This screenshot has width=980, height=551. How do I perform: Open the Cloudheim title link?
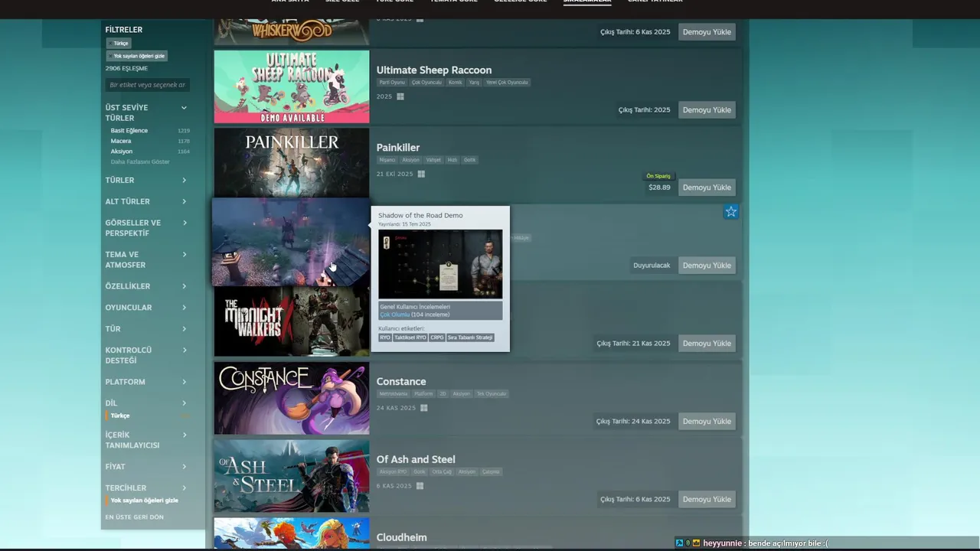click(402, 538)
